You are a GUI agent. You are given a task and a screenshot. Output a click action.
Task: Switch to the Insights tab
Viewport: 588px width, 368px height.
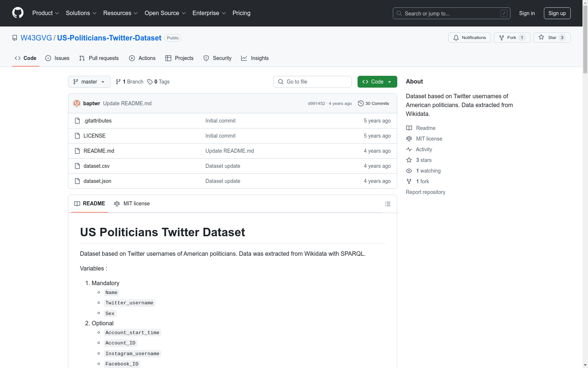tap(255, 58)
